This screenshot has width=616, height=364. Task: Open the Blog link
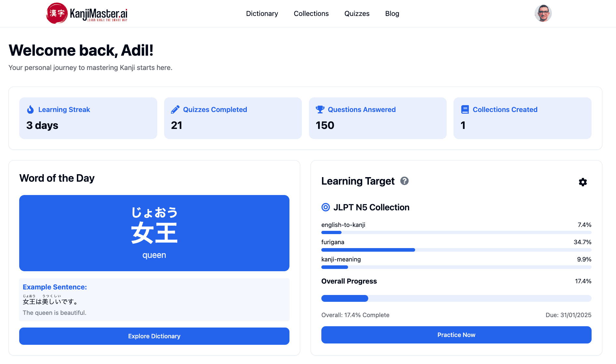(392, 14)
